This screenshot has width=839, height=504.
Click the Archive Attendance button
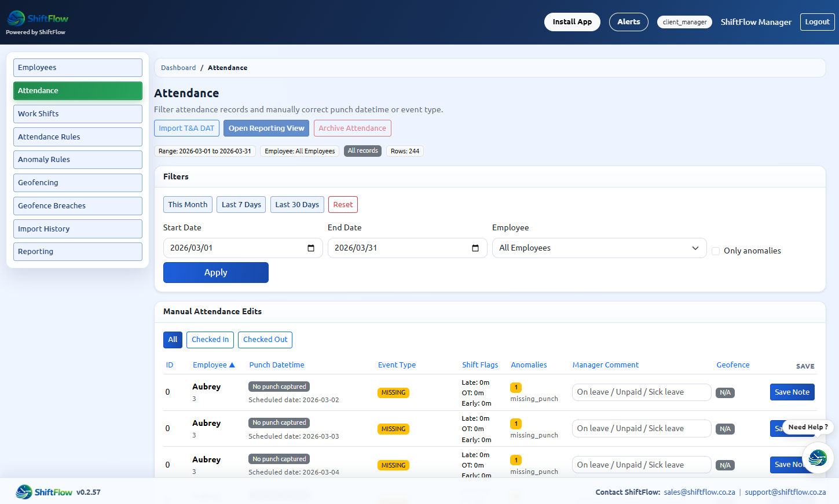coord(352,128)
